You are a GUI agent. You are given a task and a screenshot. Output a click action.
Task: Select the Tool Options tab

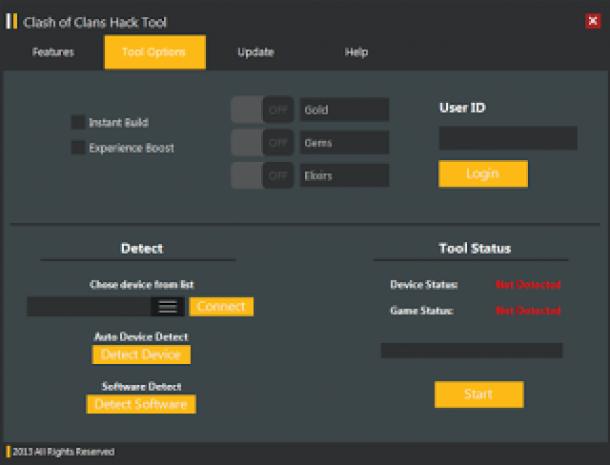click(x=154, y=52)
